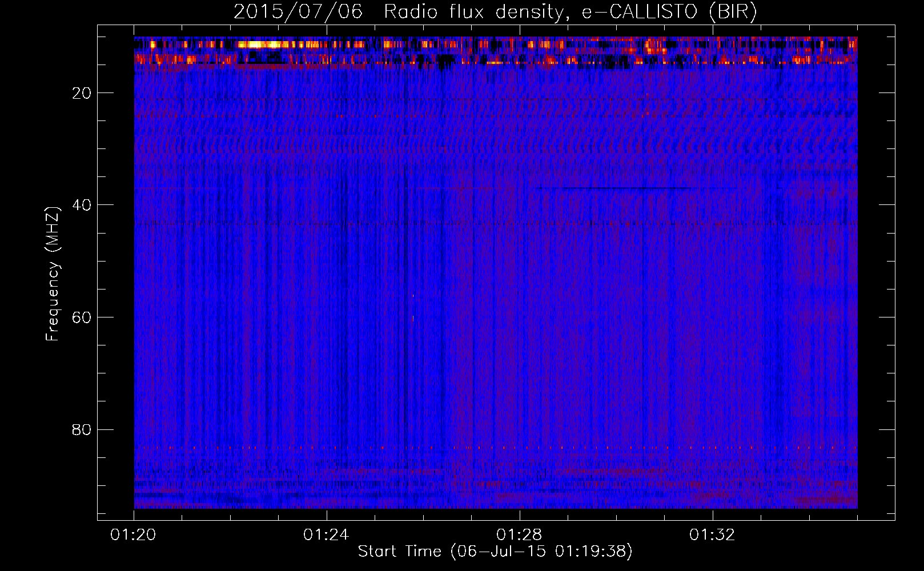Screen dimensions: 924x571
Task: Click the 01:28 time tick label
Action: point(519,535)
